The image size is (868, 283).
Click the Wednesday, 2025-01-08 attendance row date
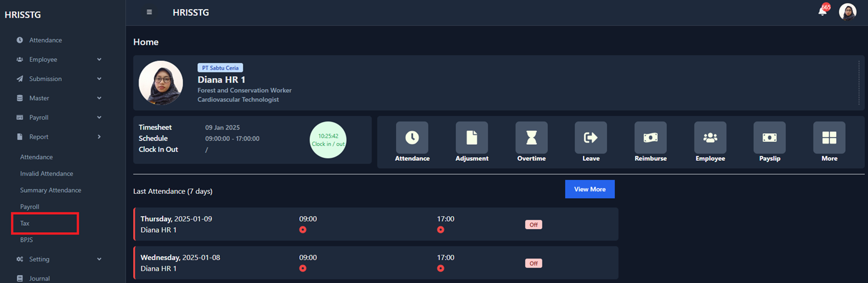(180, 257)
